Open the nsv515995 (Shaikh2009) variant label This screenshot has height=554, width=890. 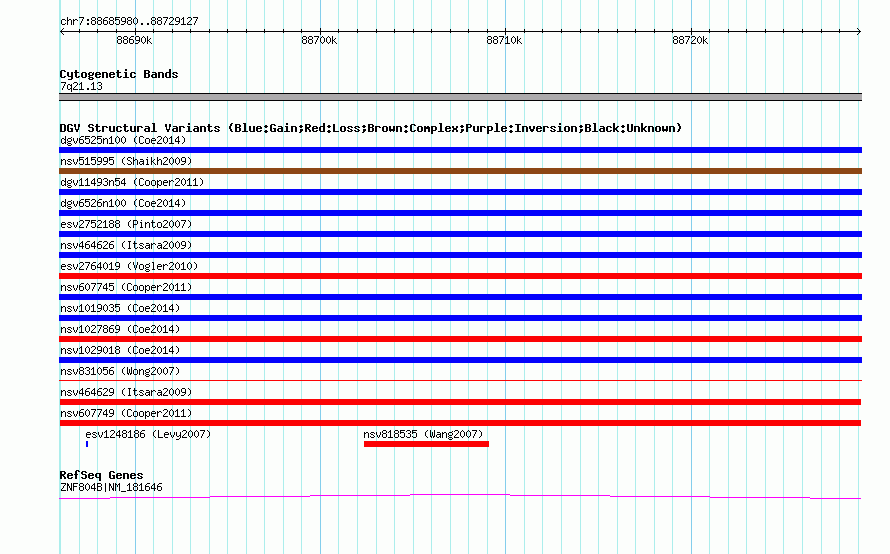[126, 161]
